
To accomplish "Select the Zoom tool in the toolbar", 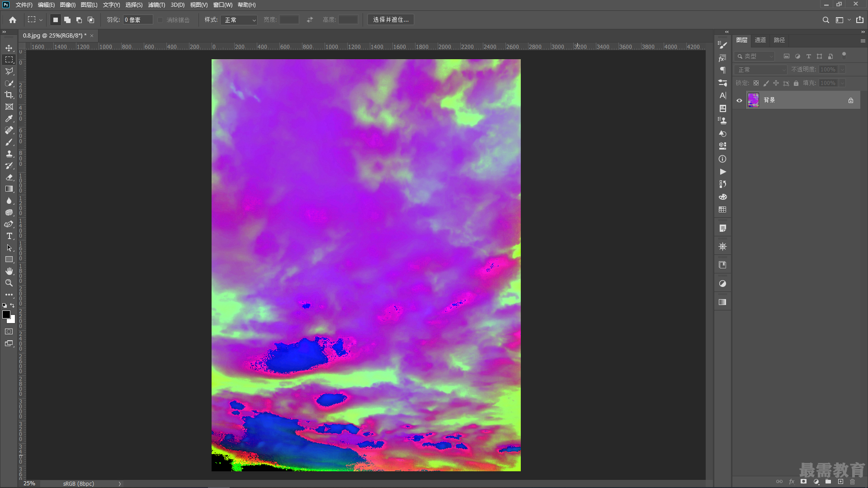I will tap(9, 283).
